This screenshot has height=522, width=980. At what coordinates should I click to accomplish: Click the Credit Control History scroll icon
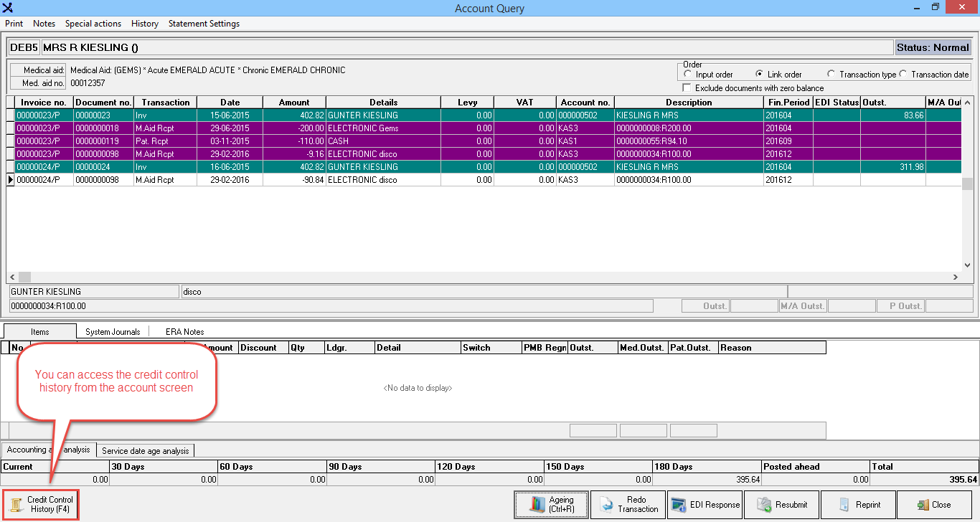tap(16, 504)
